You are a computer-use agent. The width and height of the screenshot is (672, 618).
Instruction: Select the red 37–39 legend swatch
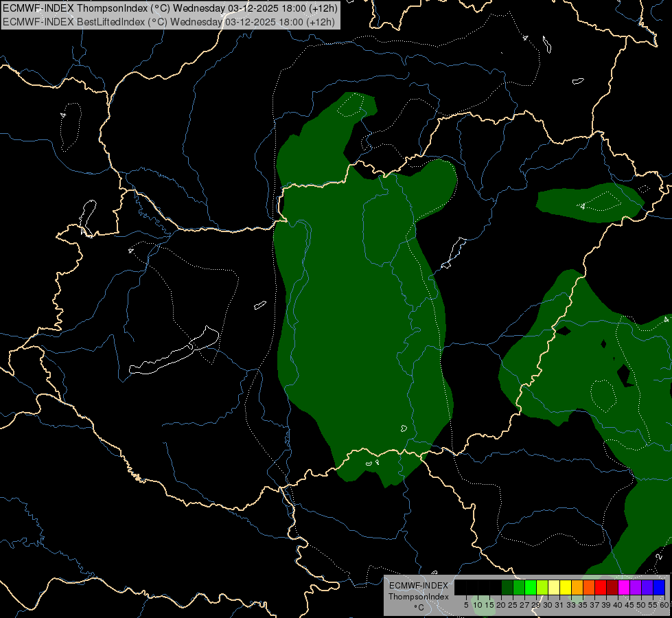coord(601,587)
